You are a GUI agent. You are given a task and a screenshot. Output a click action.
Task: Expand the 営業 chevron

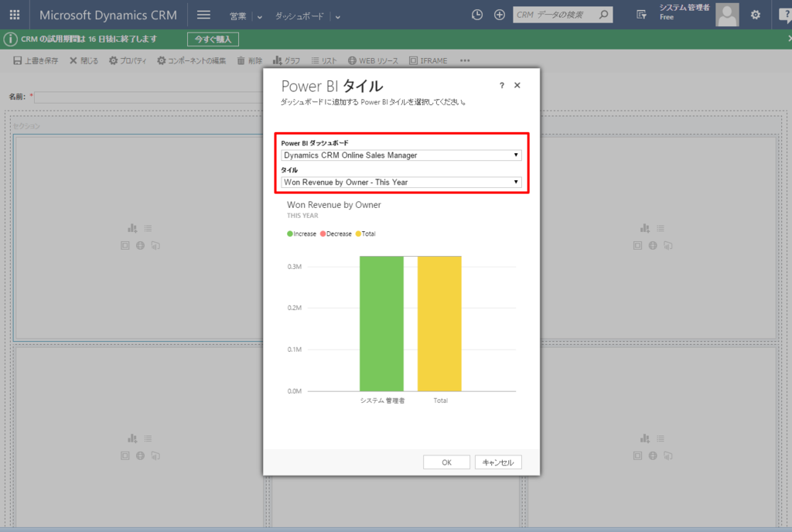260,17
